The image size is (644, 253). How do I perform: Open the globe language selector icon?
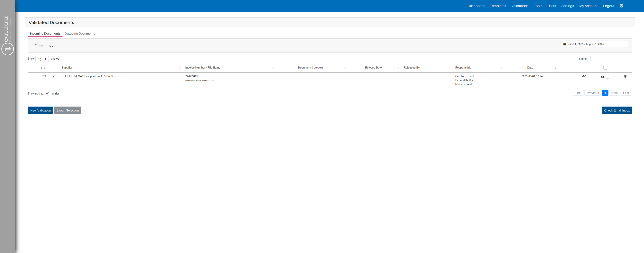621,6
